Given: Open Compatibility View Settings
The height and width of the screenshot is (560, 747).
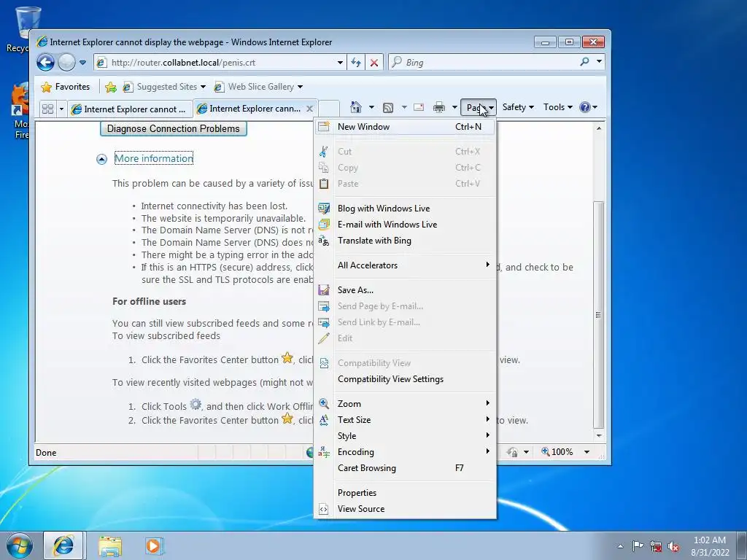Looking at the screenshot, I should [406, 379].
